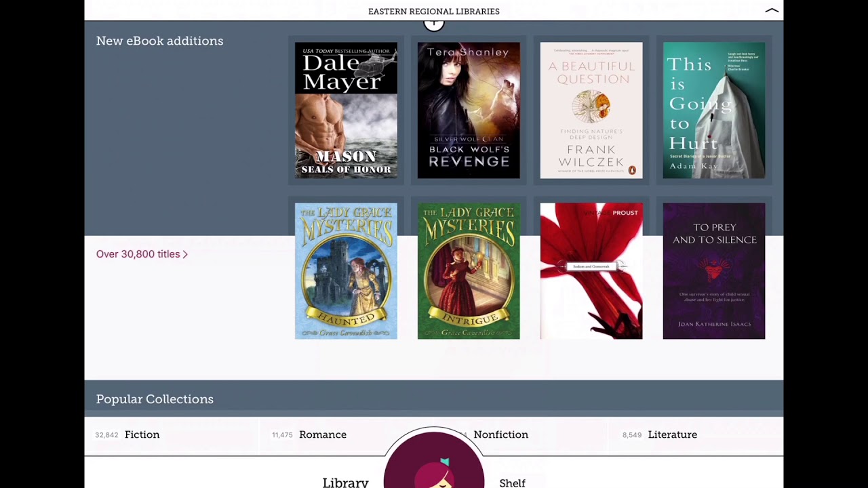The width and height of the screenshot is (868, 488).
Task: Open the Shelf tab
Action: click(x=512, y=483)
